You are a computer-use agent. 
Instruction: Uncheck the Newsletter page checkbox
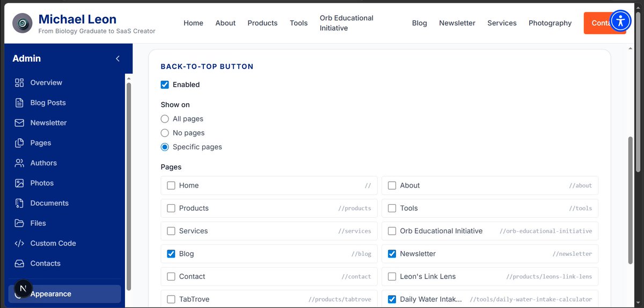tap(392, 254)
